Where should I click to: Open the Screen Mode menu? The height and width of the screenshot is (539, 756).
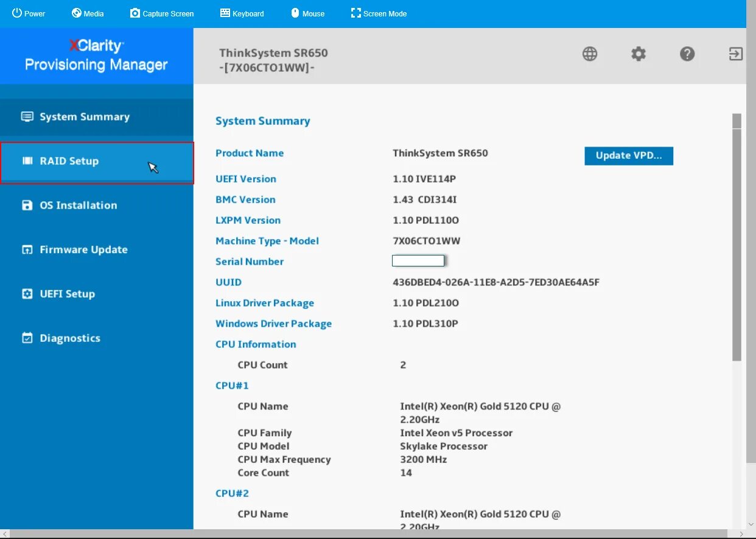pyautogui.click(x=379, y=13)
